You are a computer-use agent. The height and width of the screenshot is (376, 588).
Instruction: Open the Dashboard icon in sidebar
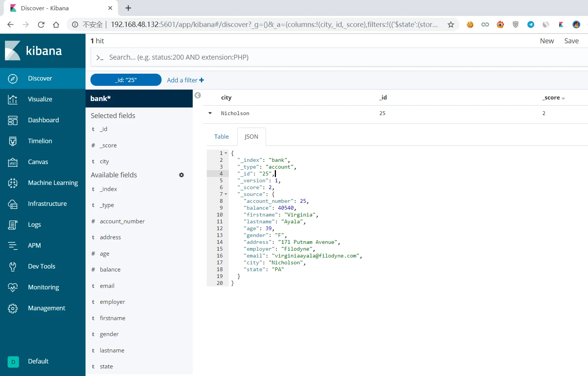coord(13,120)
